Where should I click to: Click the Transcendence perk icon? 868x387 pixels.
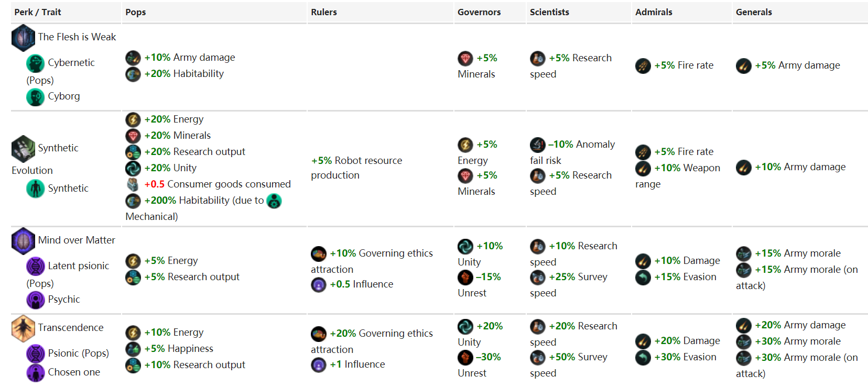click(x=23, y=328)
